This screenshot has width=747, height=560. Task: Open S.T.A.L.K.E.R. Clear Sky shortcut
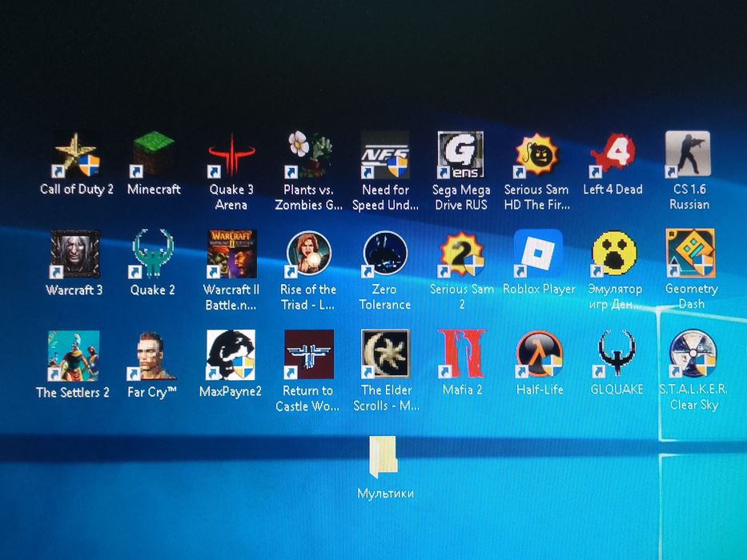[x=693, y=354]
